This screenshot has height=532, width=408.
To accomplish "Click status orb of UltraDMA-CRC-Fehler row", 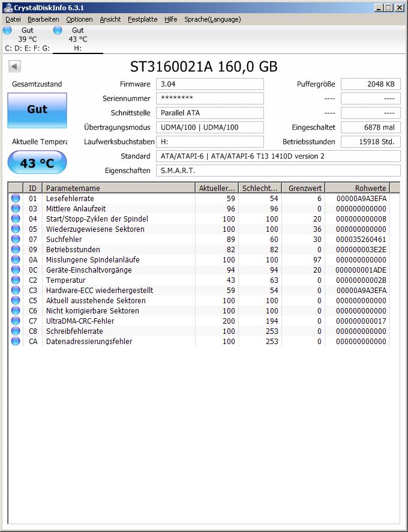I will pos(16,321).
